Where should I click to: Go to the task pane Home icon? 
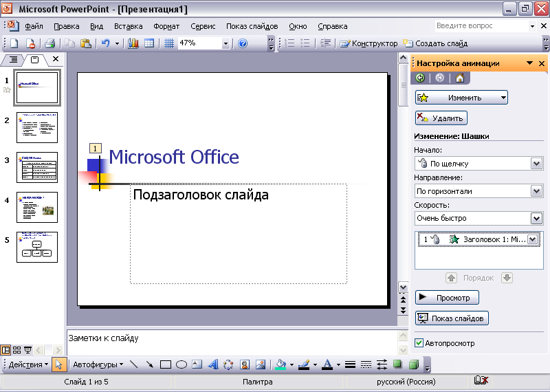459,78
